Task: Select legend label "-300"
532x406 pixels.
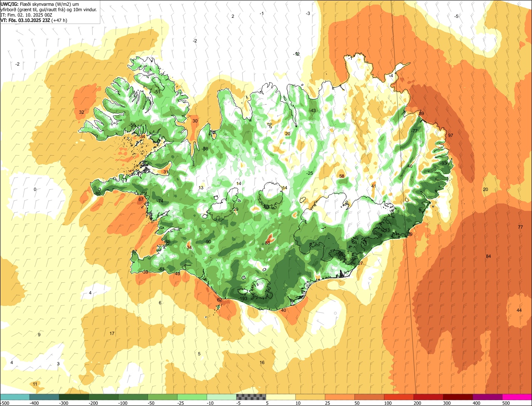Action: pos(64,403)
